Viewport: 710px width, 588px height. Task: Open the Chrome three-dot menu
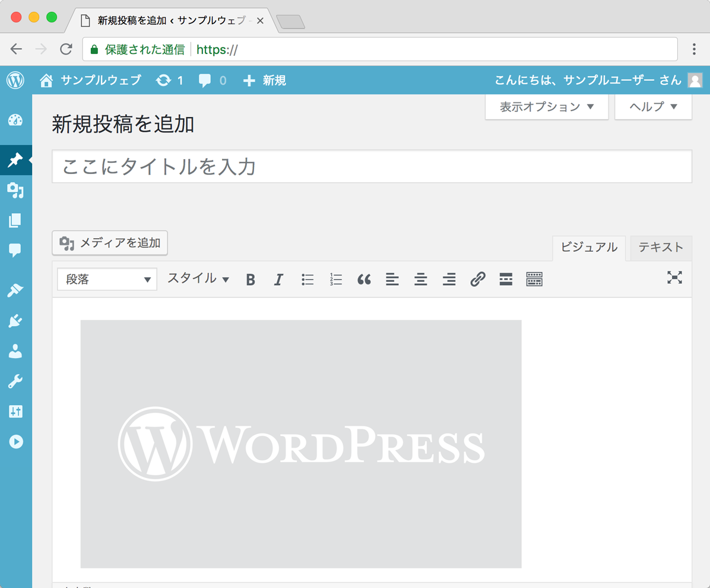point(694,49)
